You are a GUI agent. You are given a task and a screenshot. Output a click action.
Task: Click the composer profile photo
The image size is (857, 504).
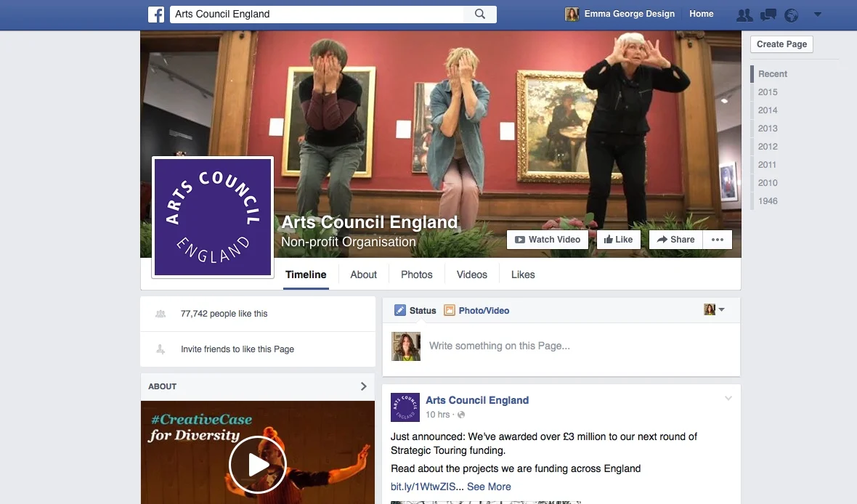pos(406,346)
